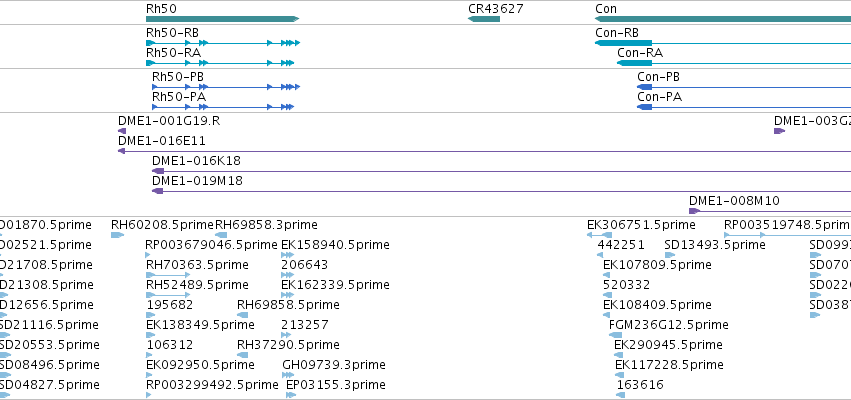This screenshot has width=851, height=400.
Task: Click the Rh50-PB coding sequence glyph
Action: [x=226, y=87]
